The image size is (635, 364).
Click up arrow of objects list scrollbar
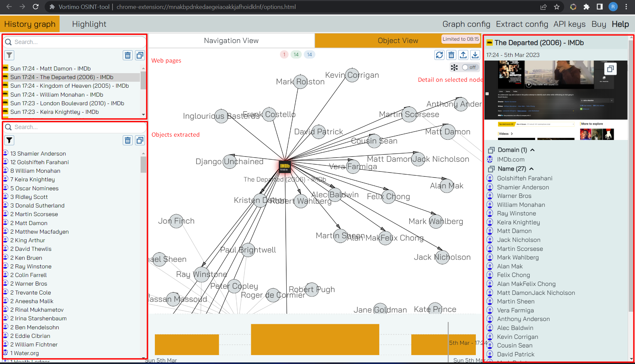[x=143, y=154]
